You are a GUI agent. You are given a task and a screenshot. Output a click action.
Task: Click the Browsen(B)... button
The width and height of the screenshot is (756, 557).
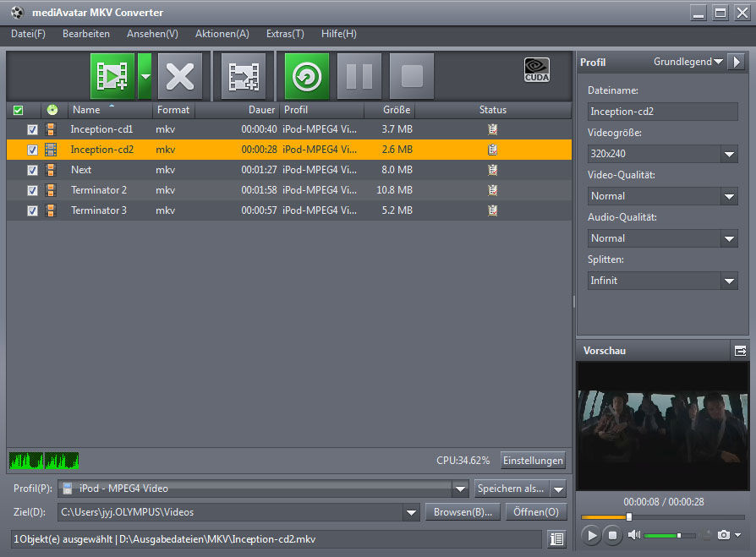click(463, 512)
